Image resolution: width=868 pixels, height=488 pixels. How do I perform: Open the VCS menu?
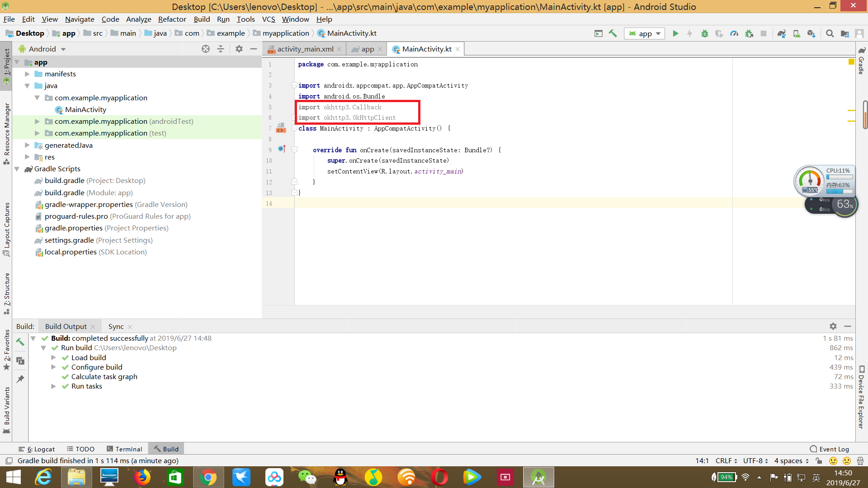click(269, 19)
